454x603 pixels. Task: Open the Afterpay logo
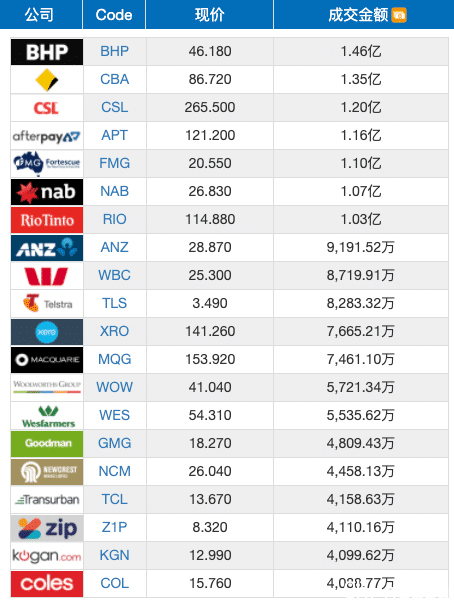[x=47, y=136]
